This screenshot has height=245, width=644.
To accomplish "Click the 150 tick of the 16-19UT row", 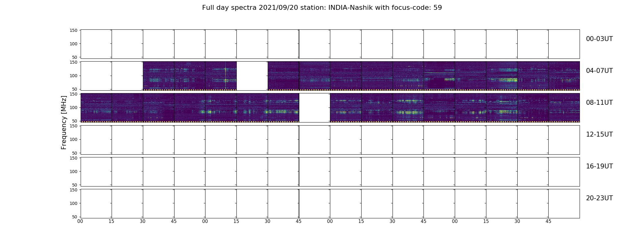I will (74, 158).
